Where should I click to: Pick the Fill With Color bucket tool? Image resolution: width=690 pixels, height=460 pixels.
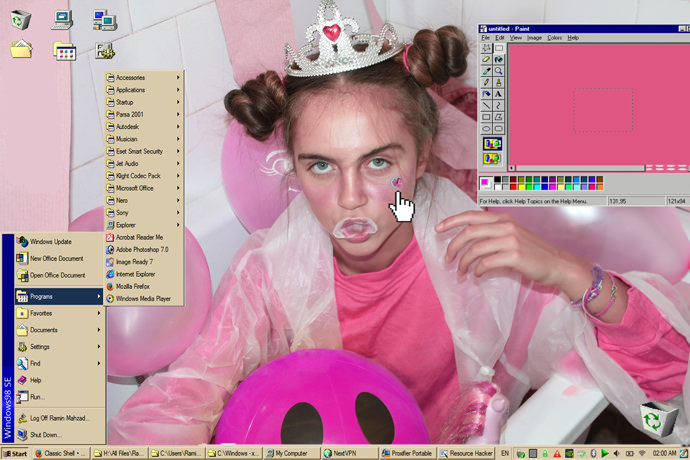[498, 59]
